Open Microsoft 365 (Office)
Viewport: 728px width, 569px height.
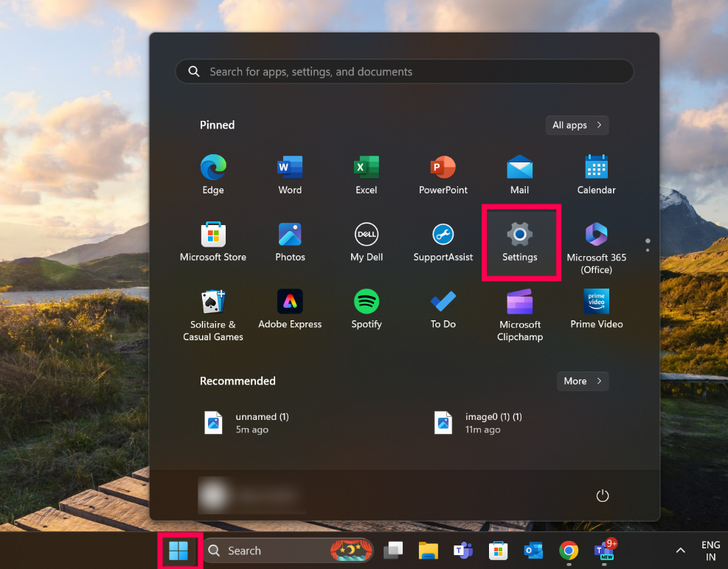coord(596,248)
